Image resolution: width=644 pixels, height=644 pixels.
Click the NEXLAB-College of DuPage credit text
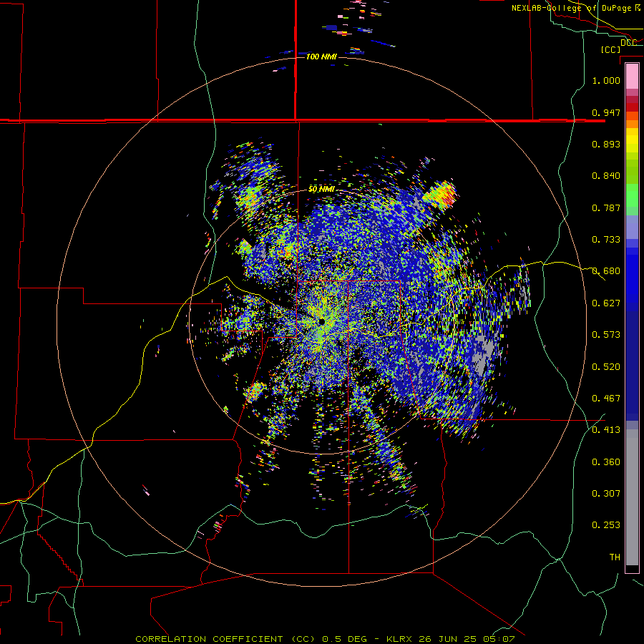coord(576,8)
